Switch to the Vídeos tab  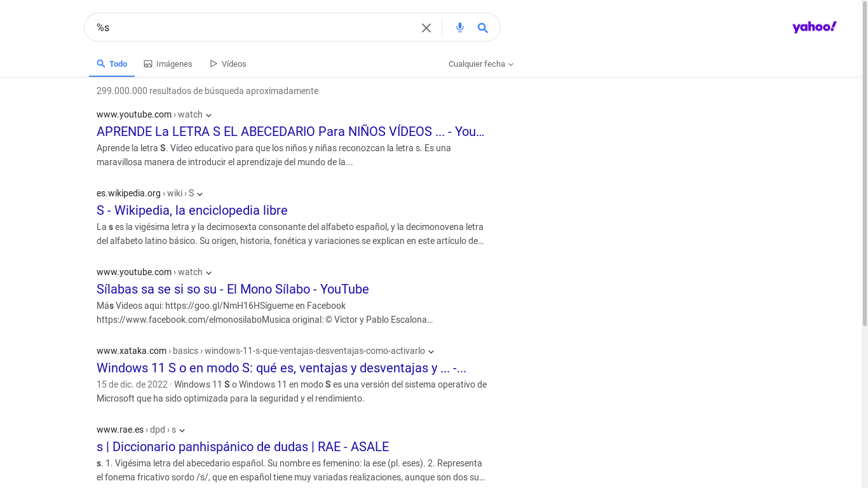tap(228, 64)
